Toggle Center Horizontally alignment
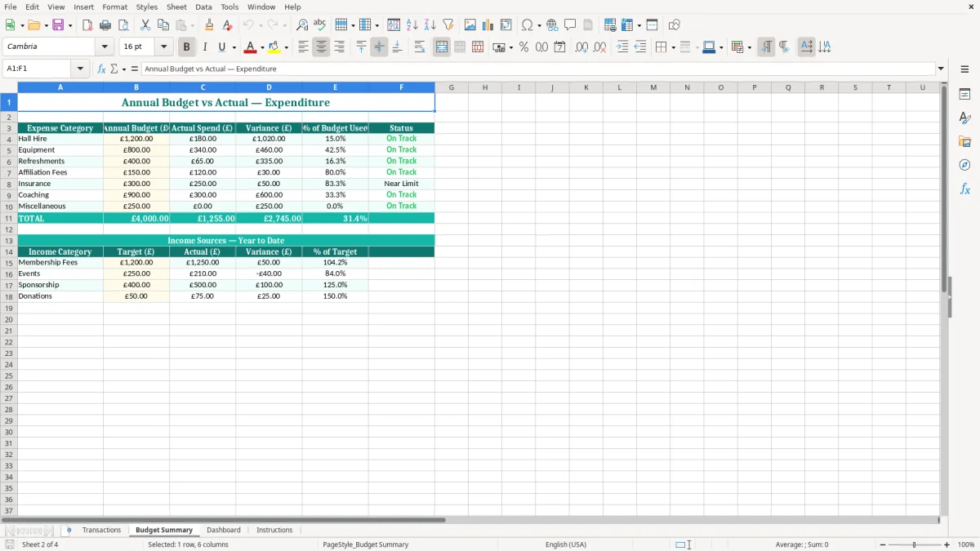980x551 pixels. (321, 47)
